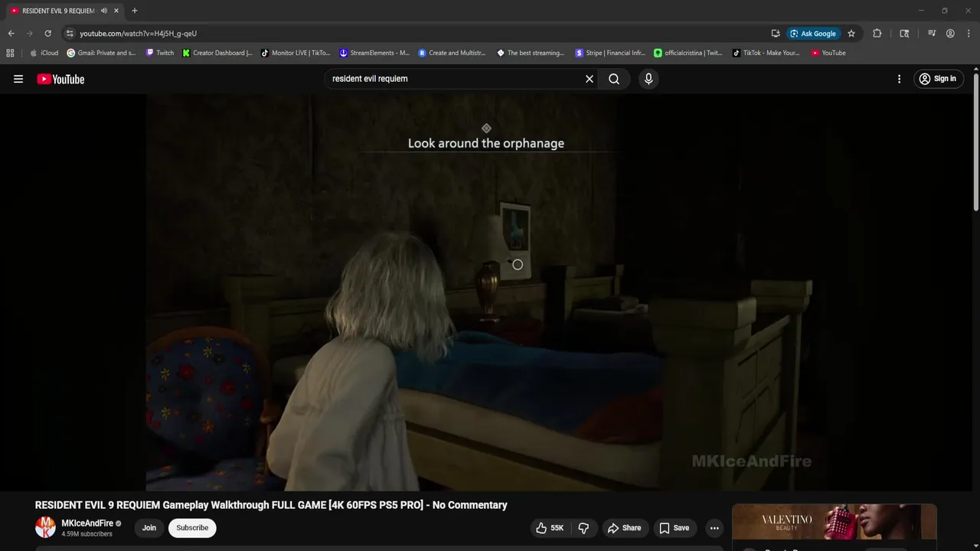980x551 pixels.
Task: Save the video to a playlist
Action: click(x=674, y=528)
